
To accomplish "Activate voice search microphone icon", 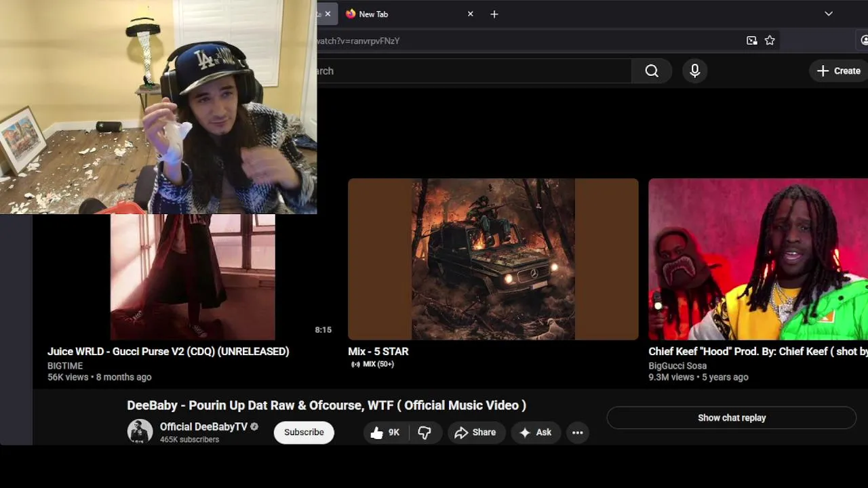I will 694,70.
